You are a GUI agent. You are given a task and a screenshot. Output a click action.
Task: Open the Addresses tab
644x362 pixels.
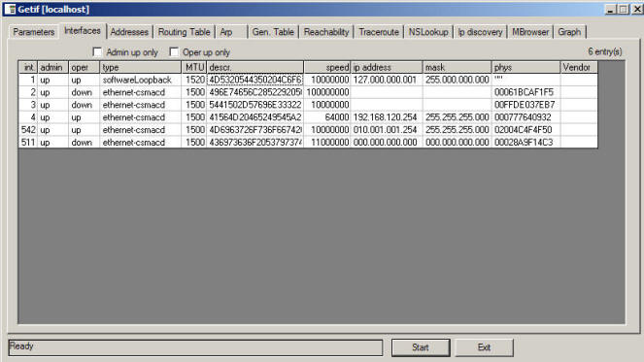pos(129,32)
